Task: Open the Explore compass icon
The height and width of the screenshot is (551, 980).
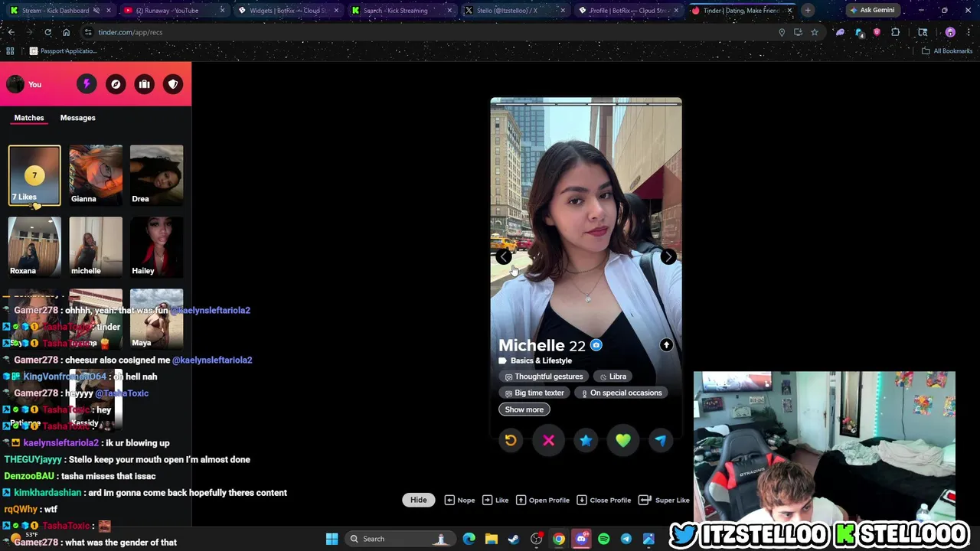Action: pyautogui.click(x=116, y=84)
